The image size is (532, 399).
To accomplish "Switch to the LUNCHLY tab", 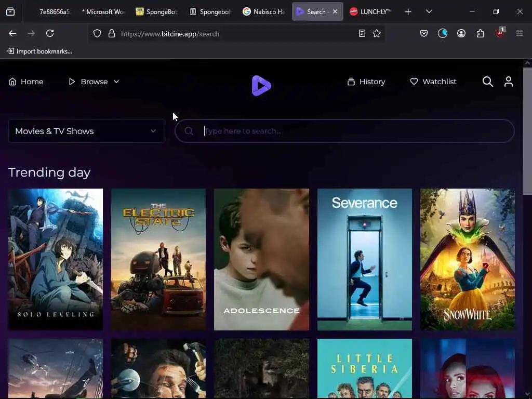I will (x=370, y=11).
